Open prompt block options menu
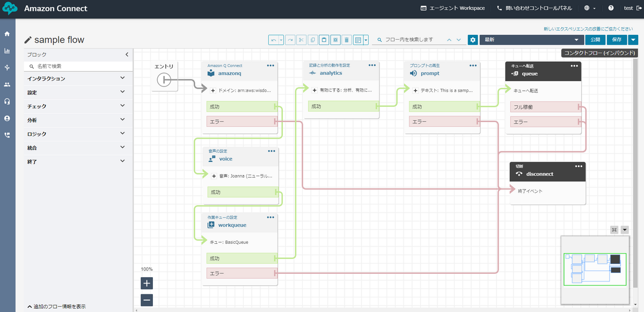The width and height of the screenshot is (644, 312). [473, 66]
